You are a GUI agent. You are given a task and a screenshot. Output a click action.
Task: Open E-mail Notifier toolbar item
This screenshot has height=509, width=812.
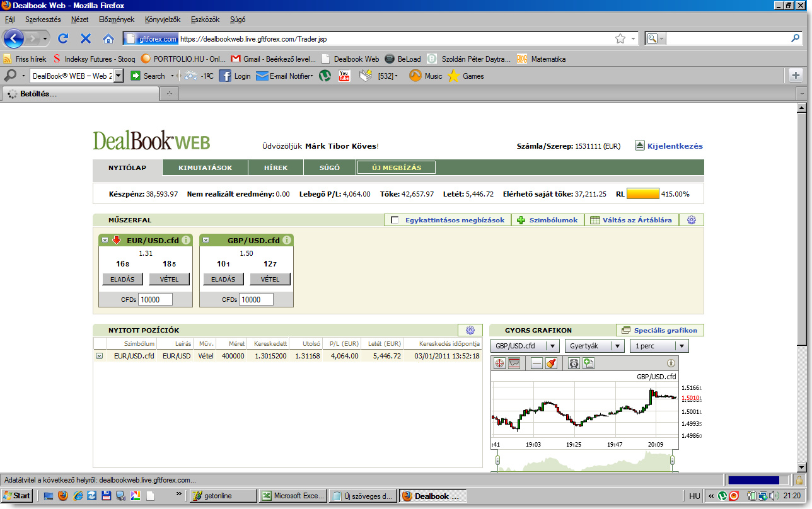[284, 76]
